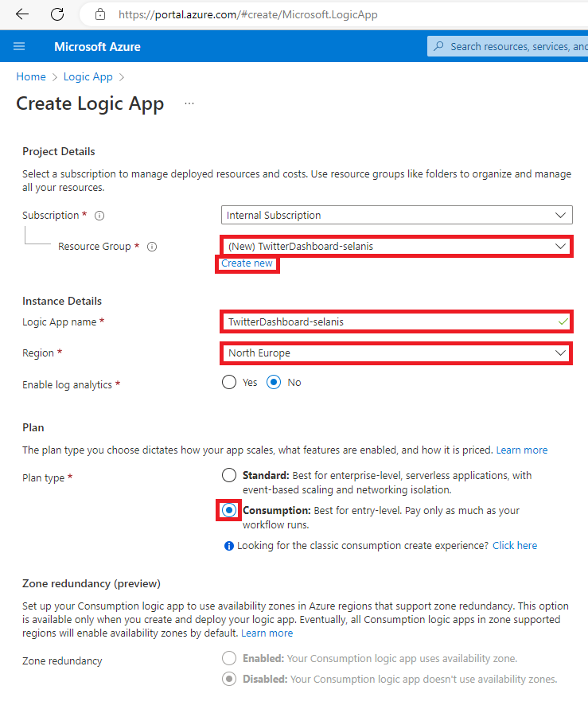Click the Project Details heading
Image resolution: width=588 pixels, height=713 pixels.
click(59, 151)
